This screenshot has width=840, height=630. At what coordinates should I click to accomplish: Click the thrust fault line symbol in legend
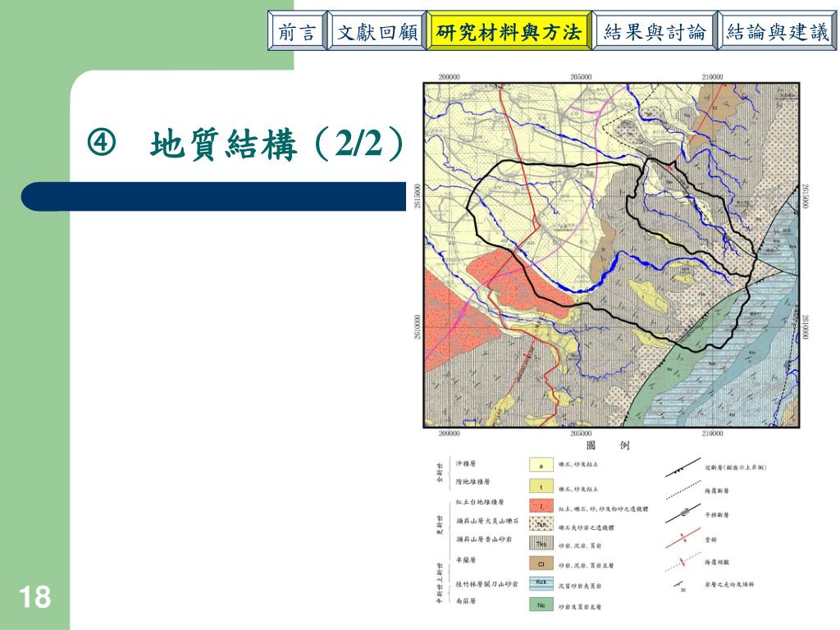pos(682,468)
